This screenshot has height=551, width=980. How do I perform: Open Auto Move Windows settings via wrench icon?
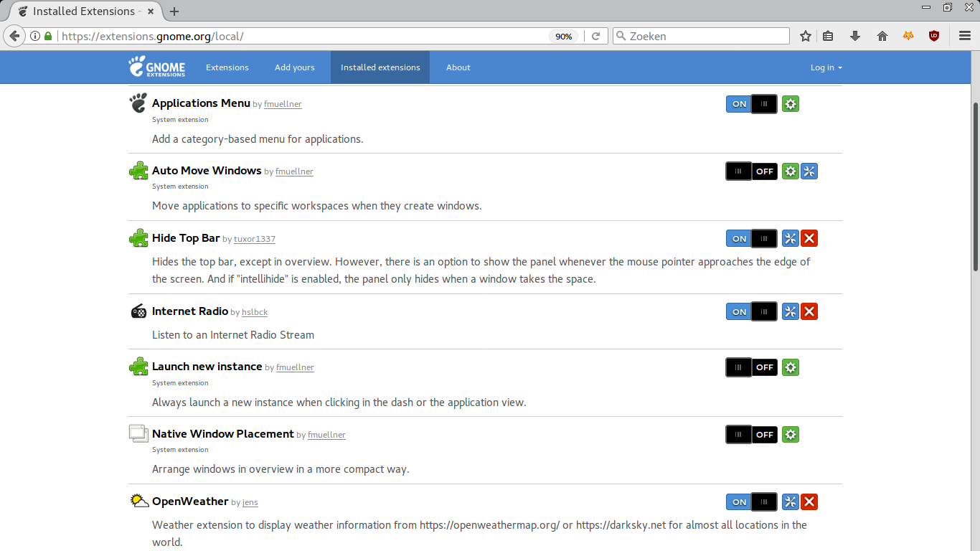pos(809,171)
